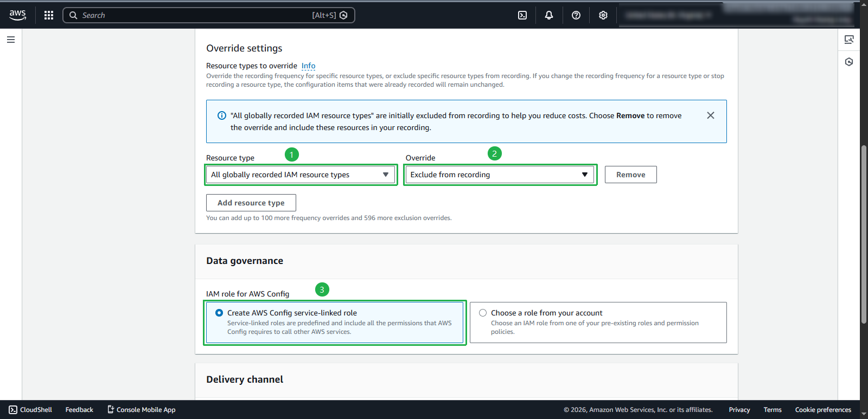Viewport: 868px width, 419px height.
Task: Click the Add resource type button
Action: point(251,203)
